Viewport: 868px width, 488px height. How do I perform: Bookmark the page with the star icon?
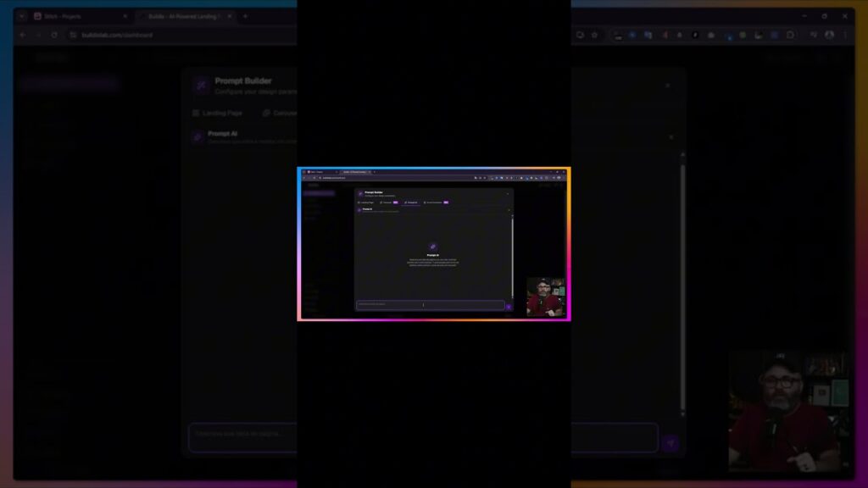[x=485, y=178]
